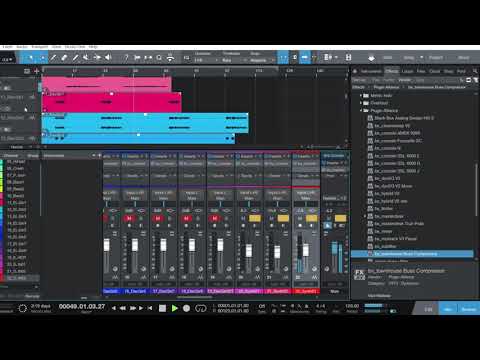Expand the folder above Overloud
The height and width of the screenshot is (360, 480).
(361, 95)
